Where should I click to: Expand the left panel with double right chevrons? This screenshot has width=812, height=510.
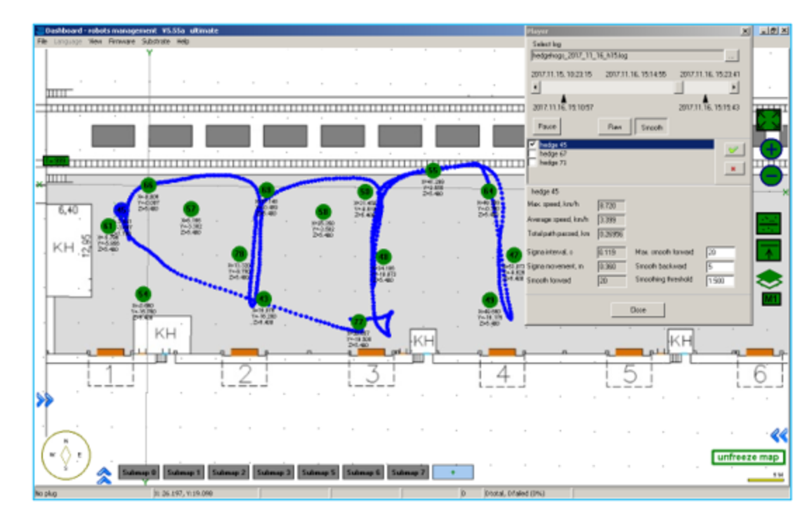[x=45, y=400]
